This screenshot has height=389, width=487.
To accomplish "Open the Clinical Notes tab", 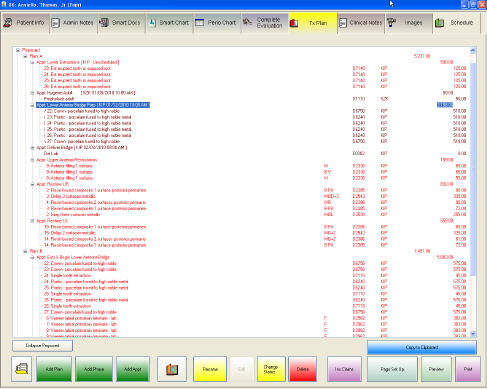I will 361,23.
